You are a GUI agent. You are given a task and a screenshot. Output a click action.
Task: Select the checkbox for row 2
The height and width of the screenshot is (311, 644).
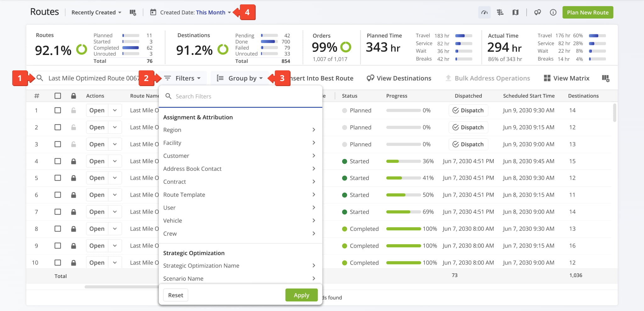pyautogui.click(x=58, y=127)
